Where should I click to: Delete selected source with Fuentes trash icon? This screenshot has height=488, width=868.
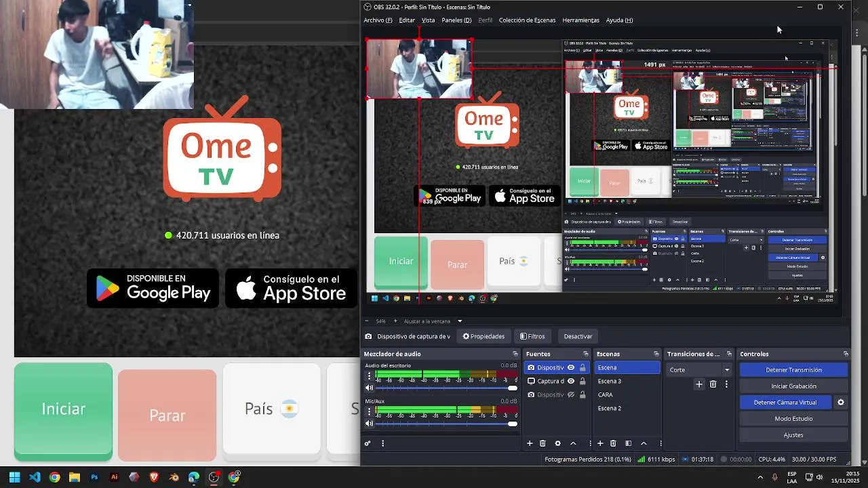click(x=542, y=443)
